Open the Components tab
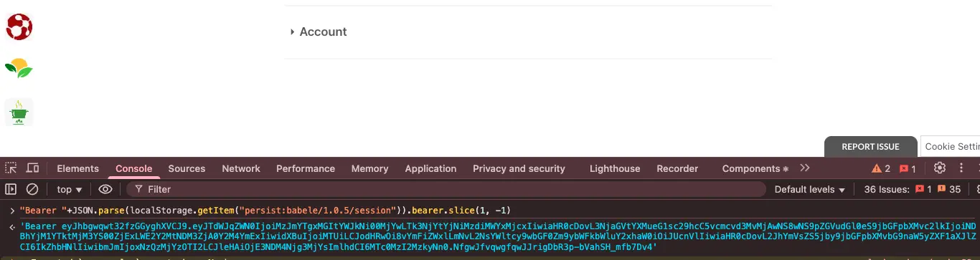 coord(755,168)
